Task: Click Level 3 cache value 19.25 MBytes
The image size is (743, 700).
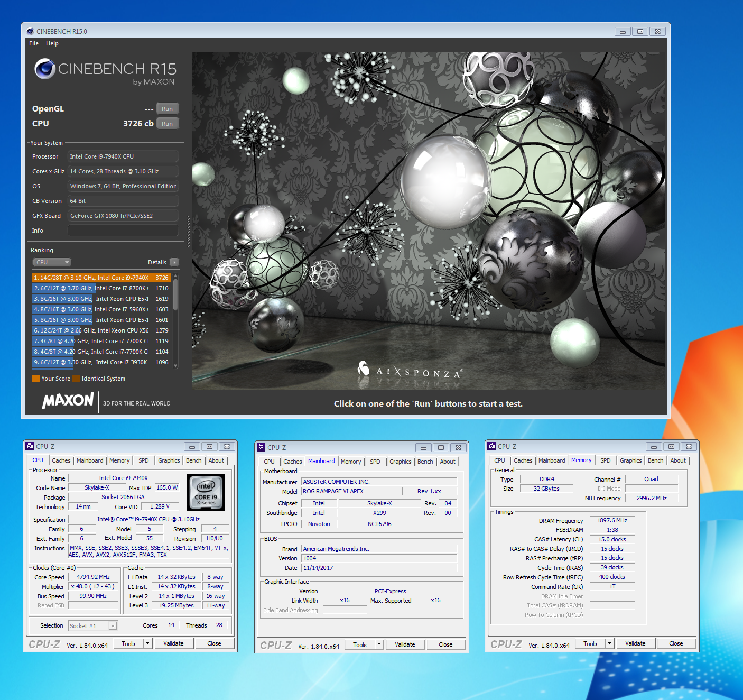Action: point(177,605)
